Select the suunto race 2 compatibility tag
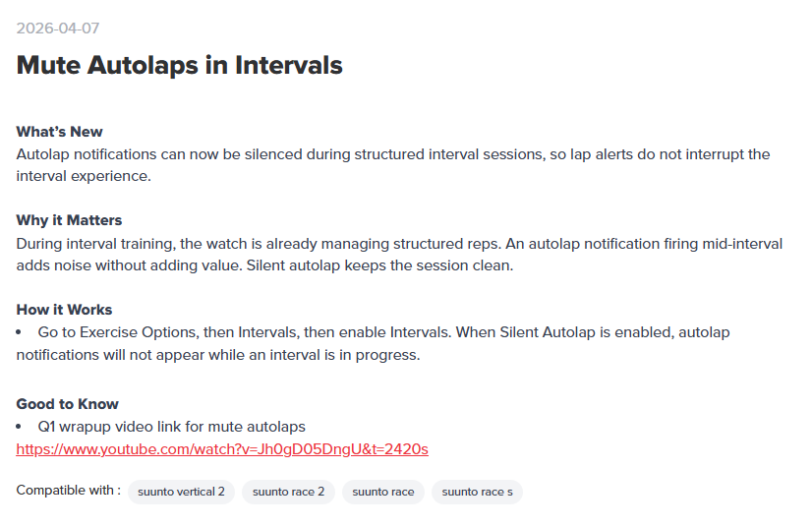This screenshot has width=812, height=527. coord(288,492)
